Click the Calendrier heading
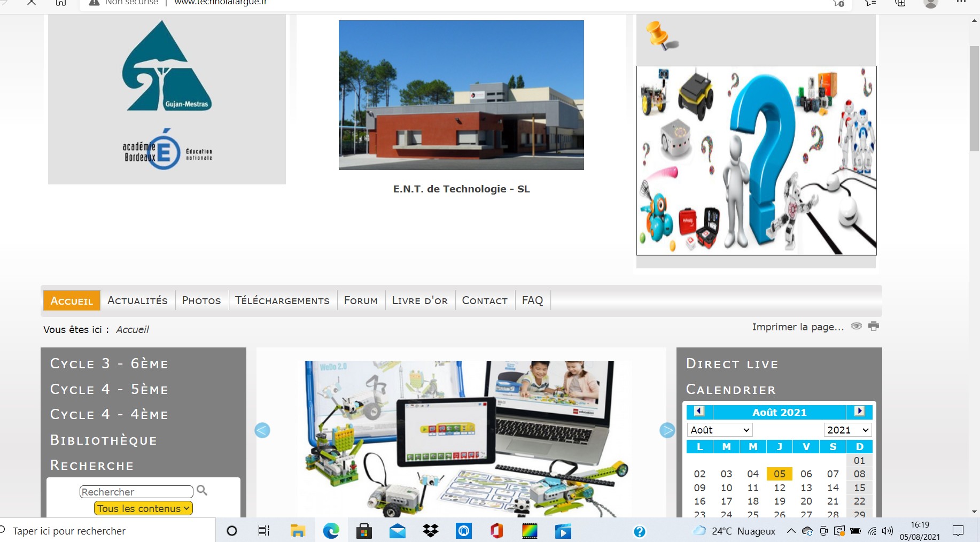 pyautogui.click(x=731, y=390)
